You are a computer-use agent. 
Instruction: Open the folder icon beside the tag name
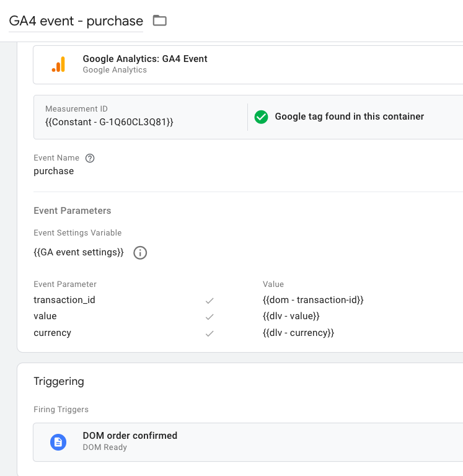click(x=160, y=20)
